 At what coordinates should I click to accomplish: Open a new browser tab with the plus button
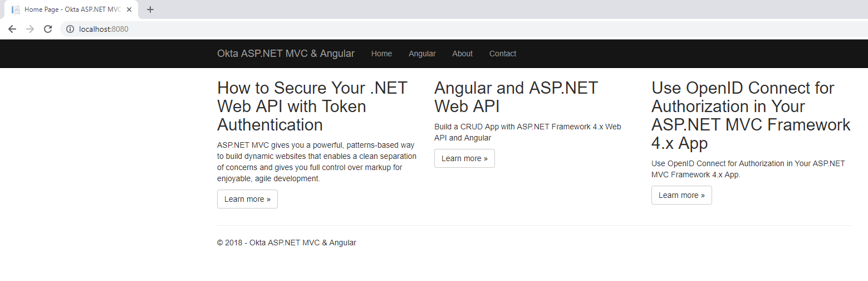[150, 9]
